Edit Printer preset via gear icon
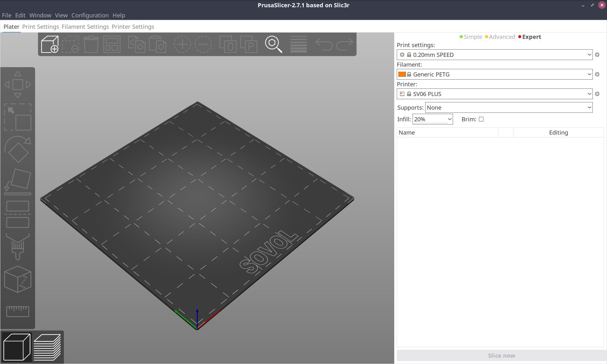 [597, 94]
